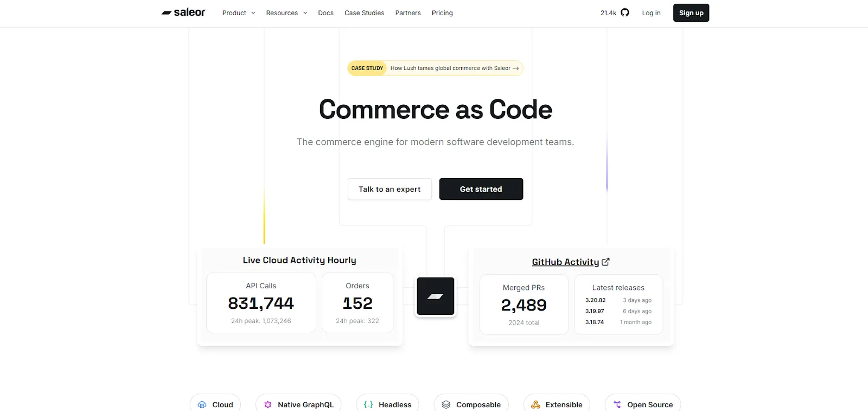Image resolution: width=868 pixels, height=411 pixels.
Task: Select the Composable feature pill
Action: coord(471,404)
